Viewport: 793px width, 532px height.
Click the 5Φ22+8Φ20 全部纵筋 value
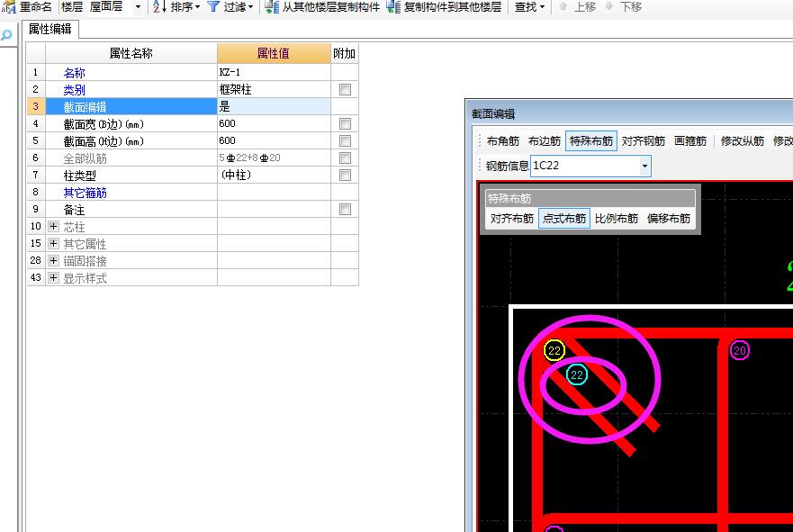pos(274,158)
